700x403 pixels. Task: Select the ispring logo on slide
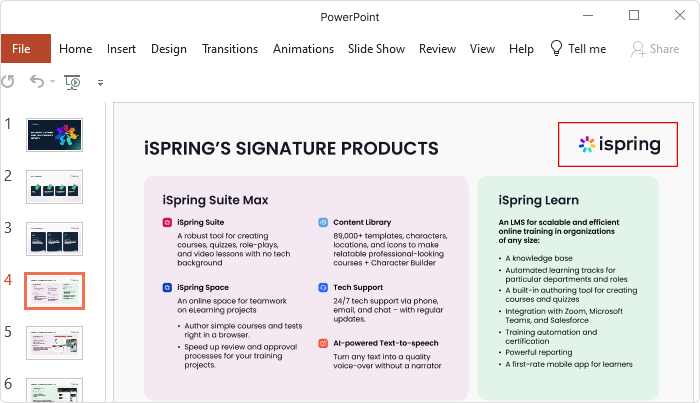coord(618,144)
